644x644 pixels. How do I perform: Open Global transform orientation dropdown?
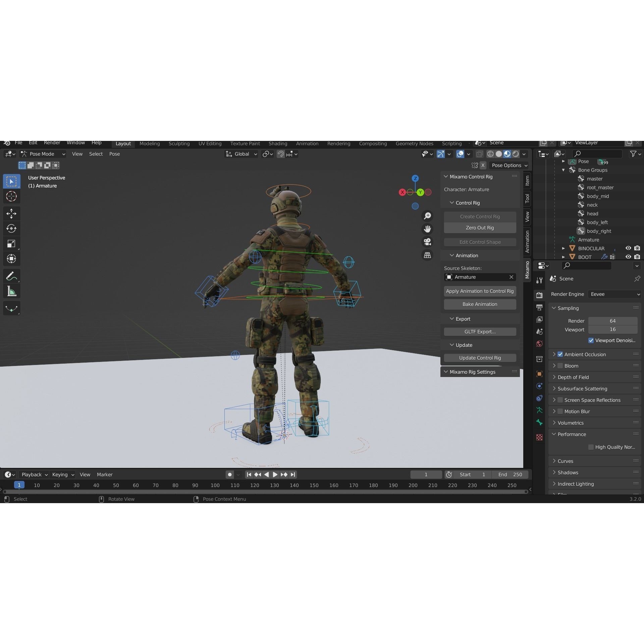tap(241, 154)
